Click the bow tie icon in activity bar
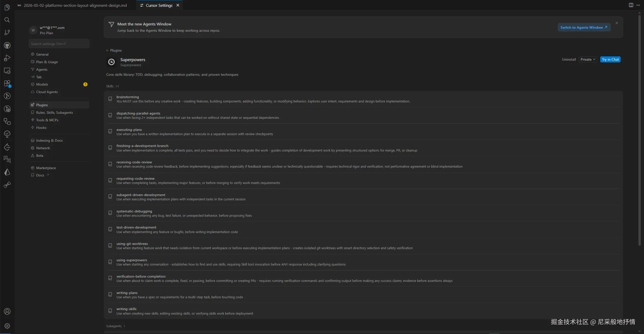 click(7, 185)
